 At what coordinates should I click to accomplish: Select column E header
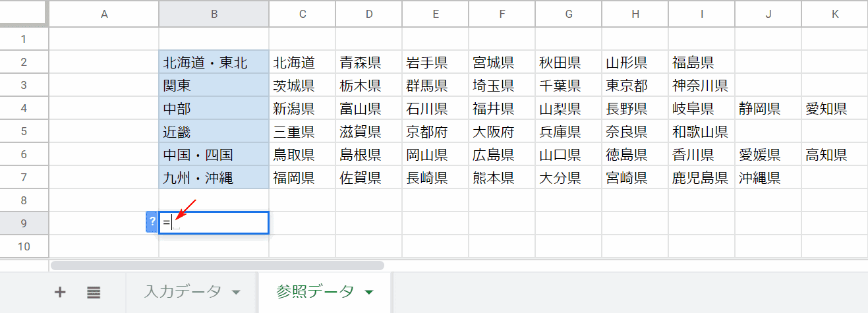435,13
